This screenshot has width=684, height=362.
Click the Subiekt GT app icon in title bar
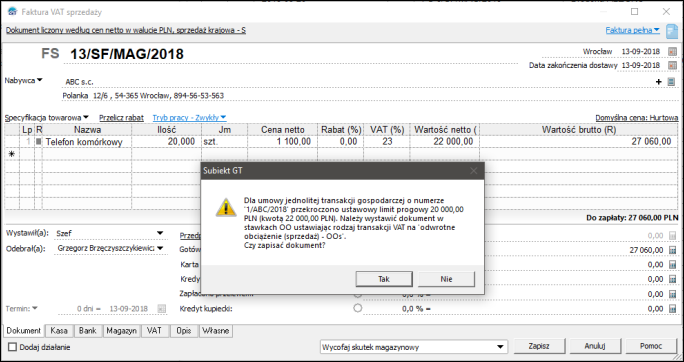point(13,12)
